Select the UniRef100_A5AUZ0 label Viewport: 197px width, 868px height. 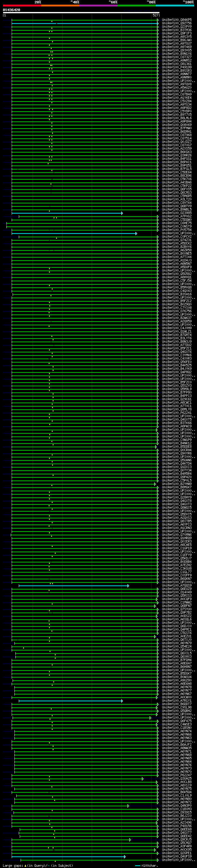[177, 88]
